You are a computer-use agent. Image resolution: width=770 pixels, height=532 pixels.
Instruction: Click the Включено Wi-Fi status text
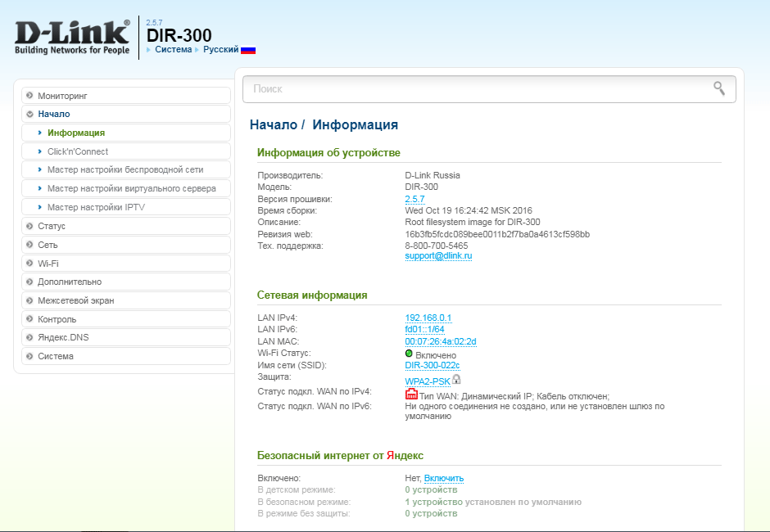[436, 355]
